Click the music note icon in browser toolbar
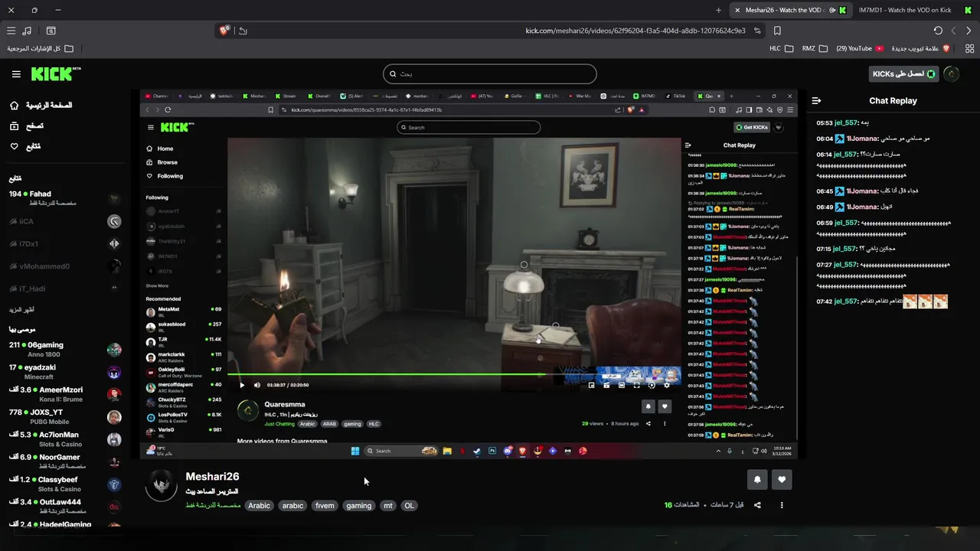980x551 pixels. coord(28,31)
